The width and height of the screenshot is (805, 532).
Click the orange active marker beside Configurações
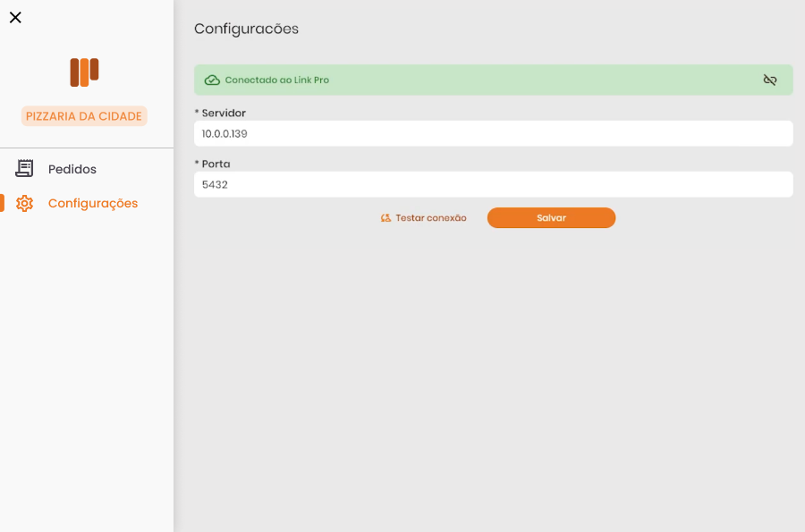[x=2, y=203]
